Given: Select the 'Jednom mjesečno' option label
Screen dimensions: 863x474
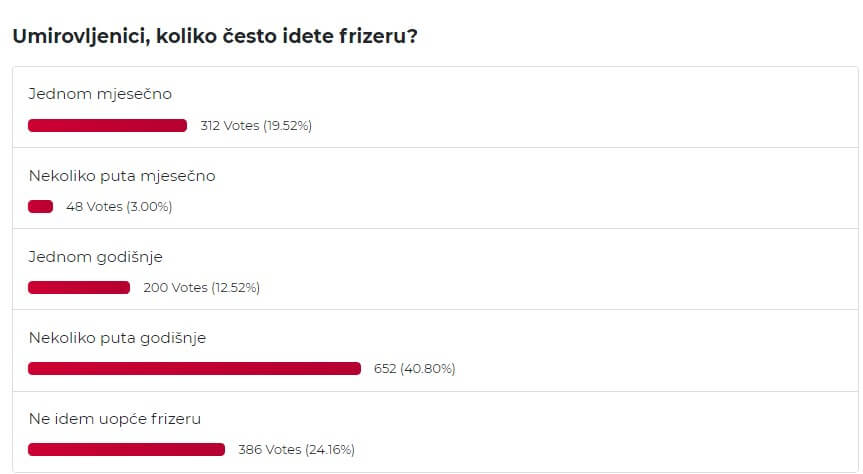Looking at the screenshot, I should coord(100,94).
